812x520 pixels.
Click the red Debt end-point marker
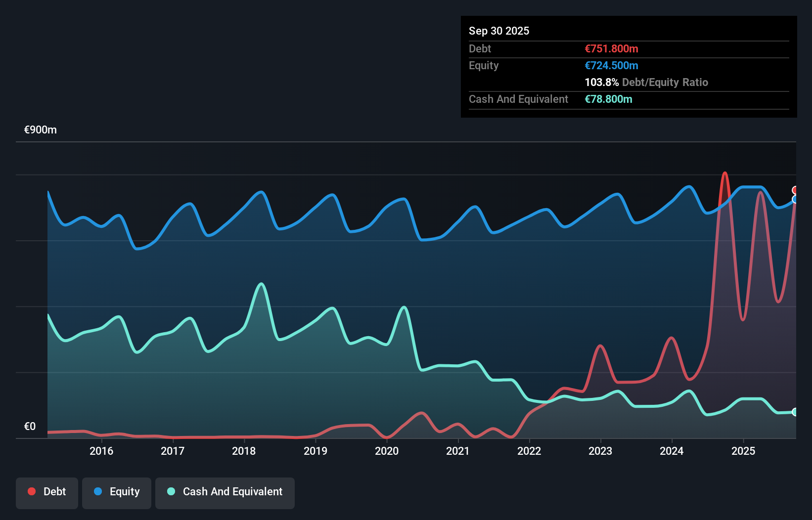click(x=796, y=190)
